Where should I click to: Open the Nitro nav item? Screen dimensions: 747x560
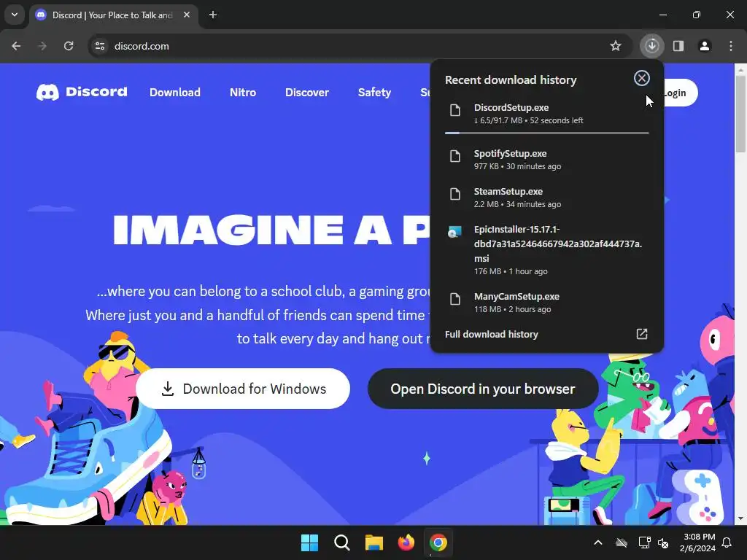tap(243, 93)
